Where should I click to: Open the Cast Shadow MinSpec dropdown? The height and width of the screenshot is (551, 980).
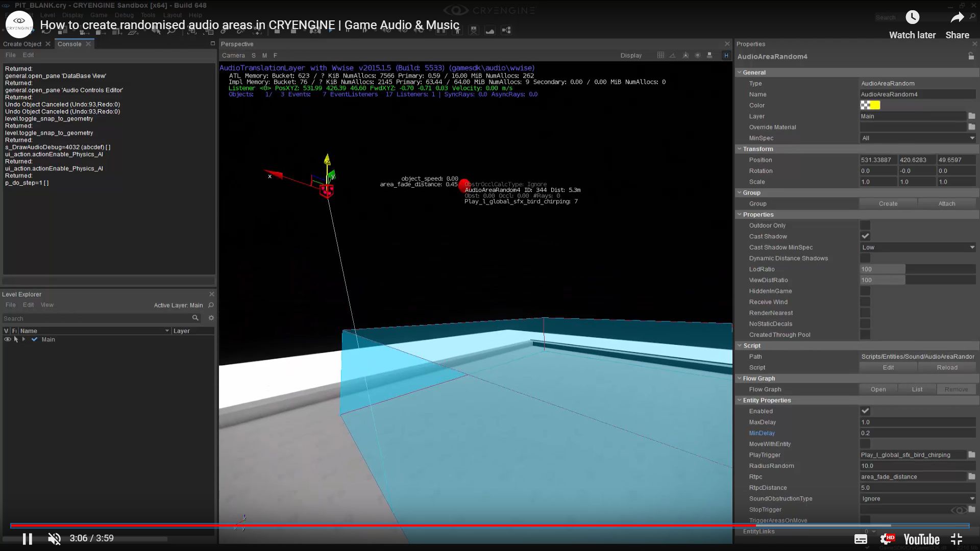[x=917, y=247]
